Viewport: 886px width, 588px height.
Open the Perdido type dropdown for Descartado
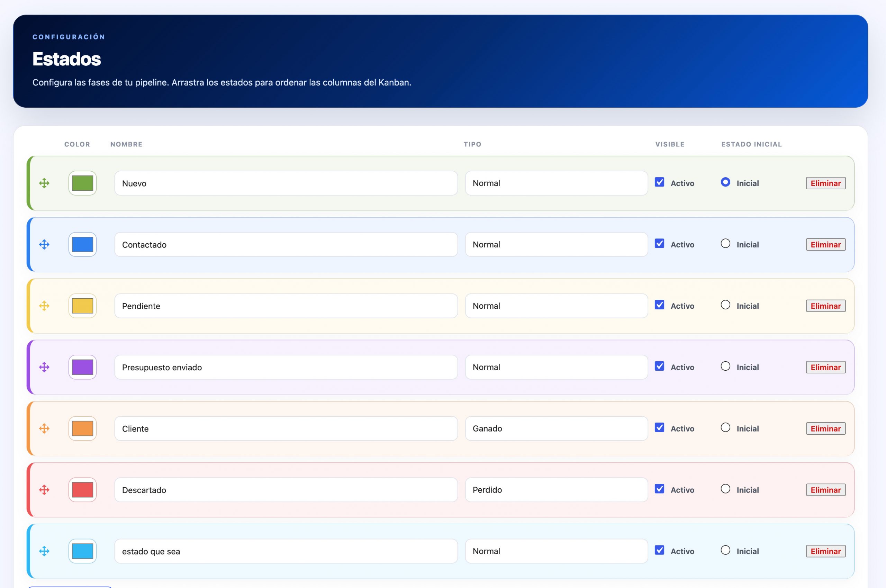click(x=557, y=490)
